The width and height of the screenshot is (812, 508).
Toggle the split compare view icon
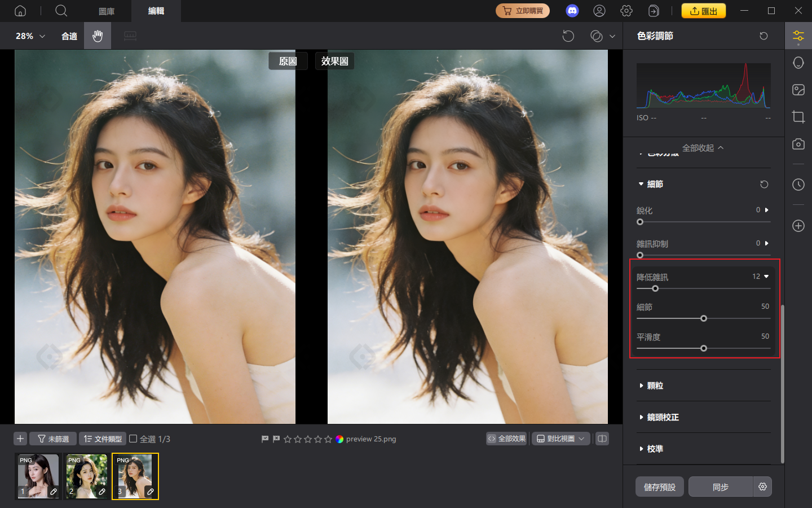(602, 439)
